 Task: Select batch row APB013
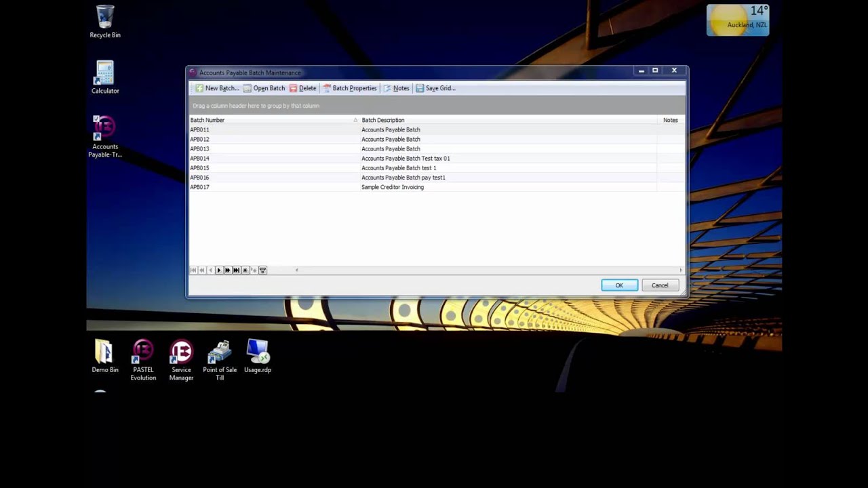pyautogui.click(x=437, y=148)
